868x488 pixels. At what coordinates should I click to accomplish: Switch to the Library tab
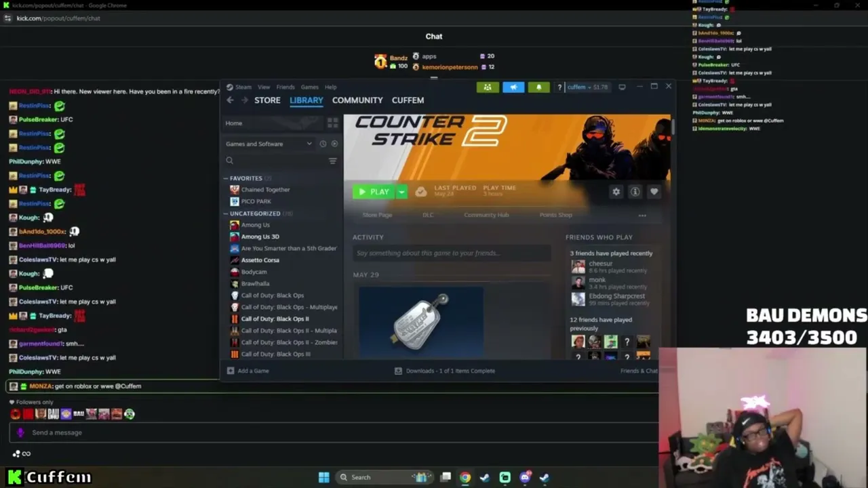pos(307,100)
